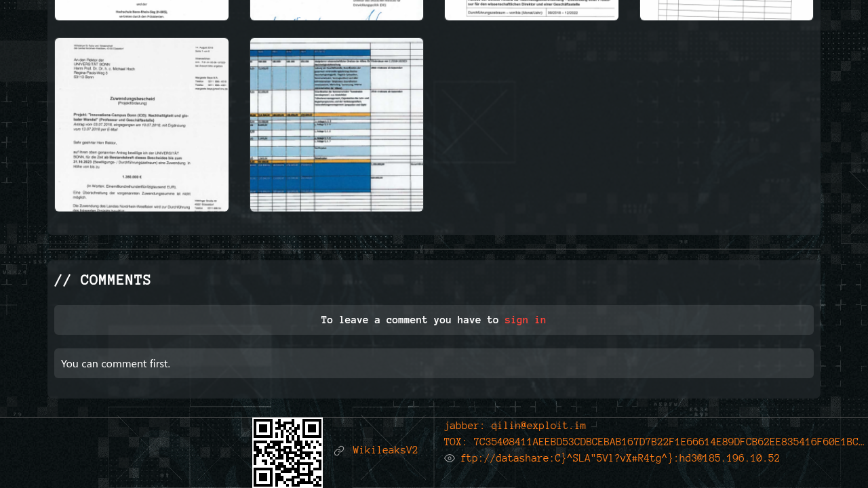Click the eye icon before the ftp address
The width and height of the screenshot is (868, 488).
pyautogui.click(x=450, y=458)
